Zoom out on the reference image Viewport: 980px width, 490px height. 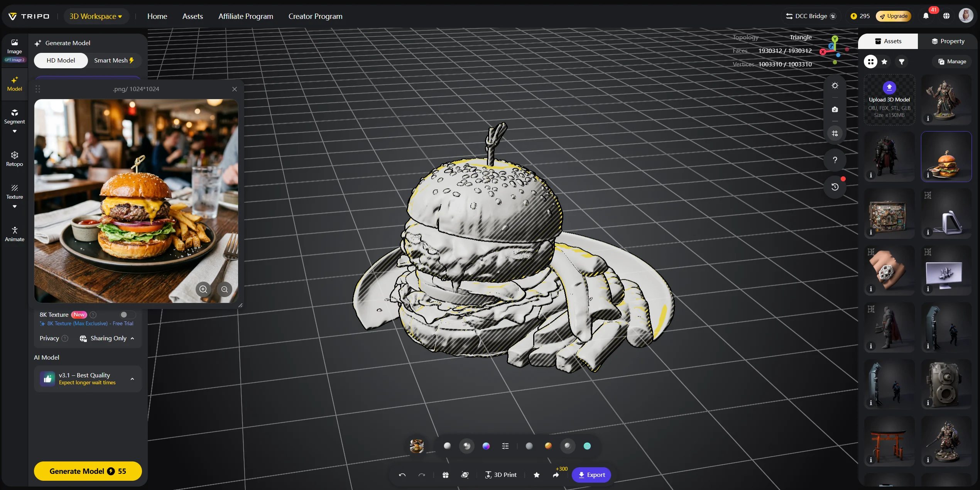click(225, 289)
